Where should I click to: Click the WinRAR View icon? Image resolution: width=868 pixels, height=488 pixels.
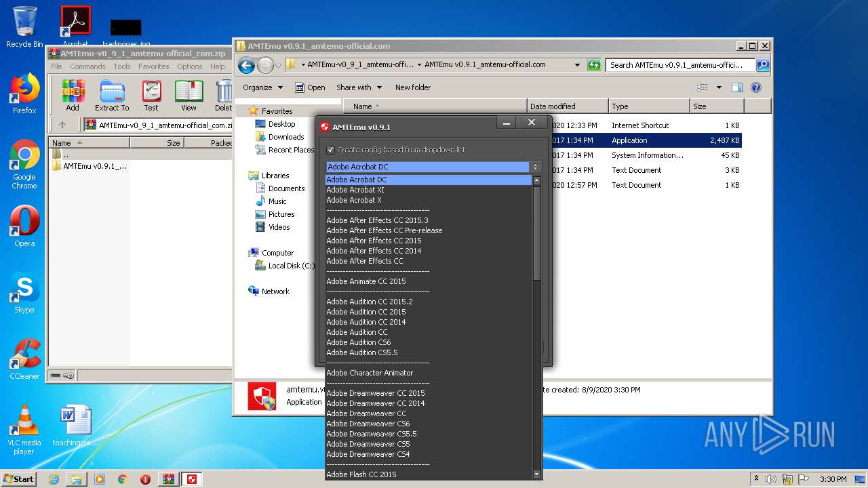coord(189,96)
